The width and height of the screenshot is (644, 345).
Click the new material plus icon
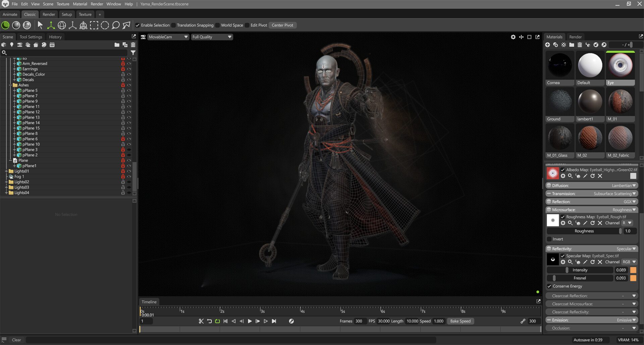pos(547,45)
